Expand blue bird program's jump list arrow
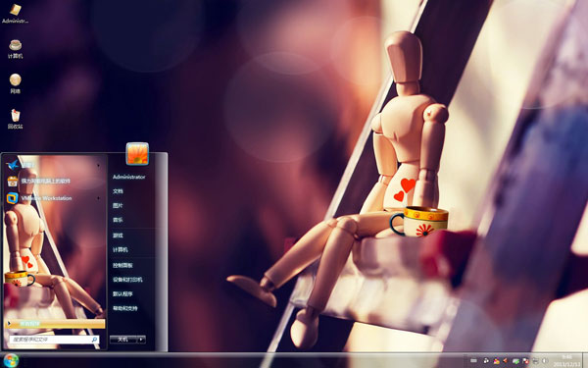The image size is (588, 368). tap(99, 165)
